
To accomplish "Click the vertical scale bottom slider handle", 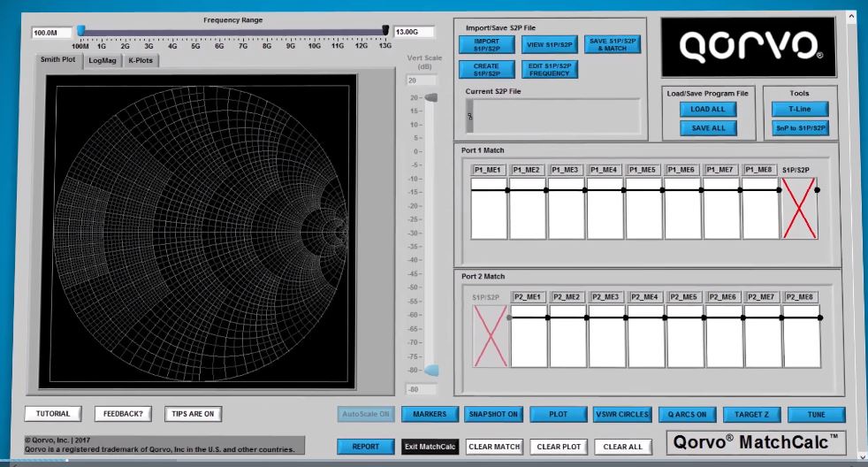I will [431, 370].
